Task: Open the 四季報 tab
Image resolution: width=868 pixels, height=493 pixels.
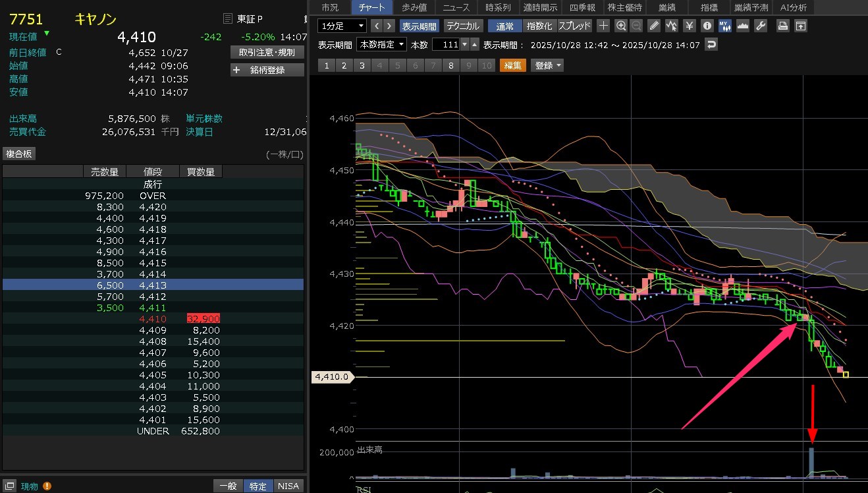Action: tap(582, 7)
